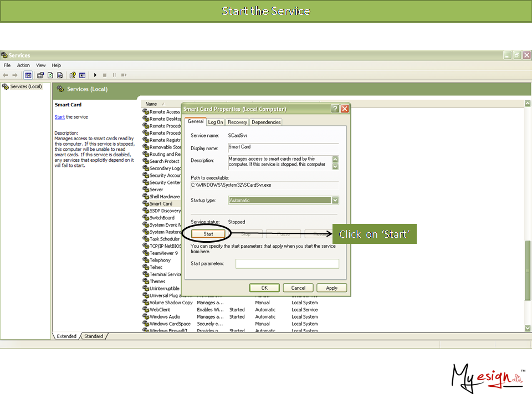Click the Start parameters text field
The width and height of the screenshot is (532, 399).
(x=287, y=264)
